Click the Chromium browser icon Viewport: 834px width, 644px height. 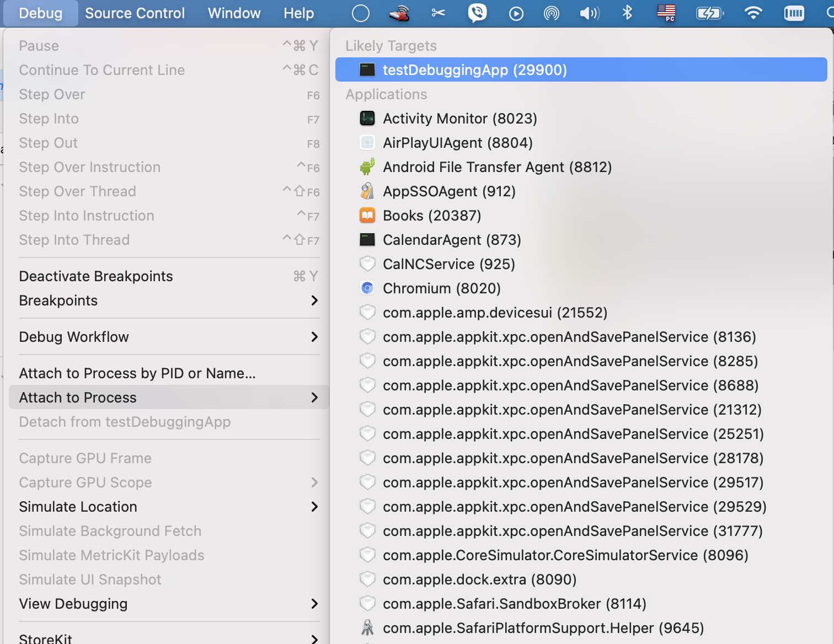tap(367, 288)
